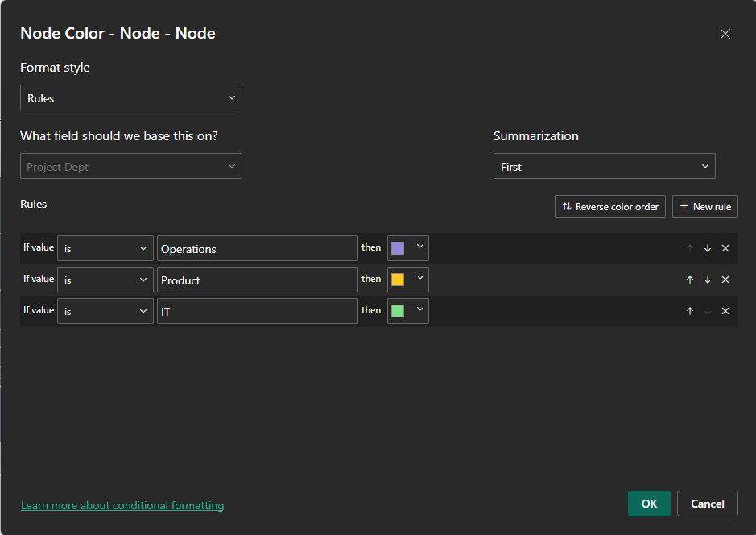Open the Operations rule condition dropdown
756x535 pixels.
[105, 248]
